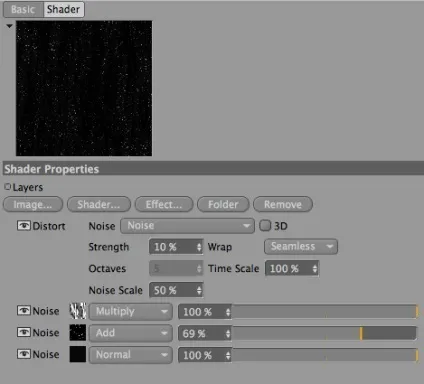
Task: Adjust the Noise Scale stepper arrows
Action: pyautogui.click(x=199, y=290)
